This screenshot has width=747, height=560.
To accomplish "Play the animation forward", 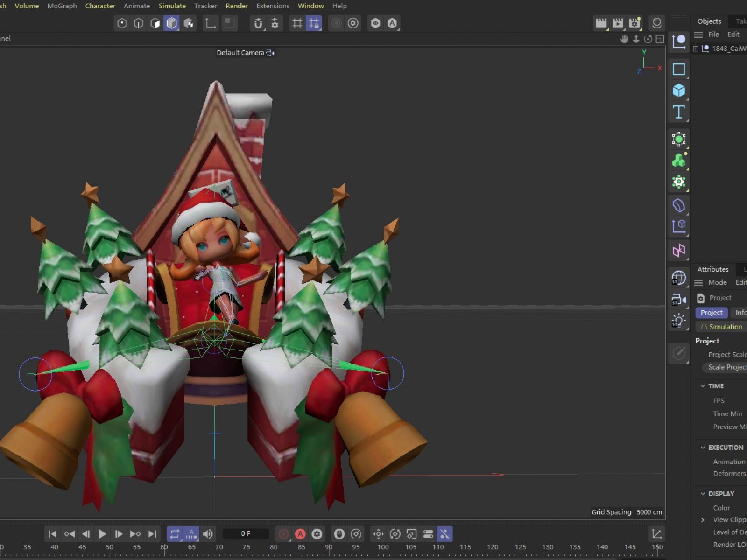I will (x=102, y=534).
